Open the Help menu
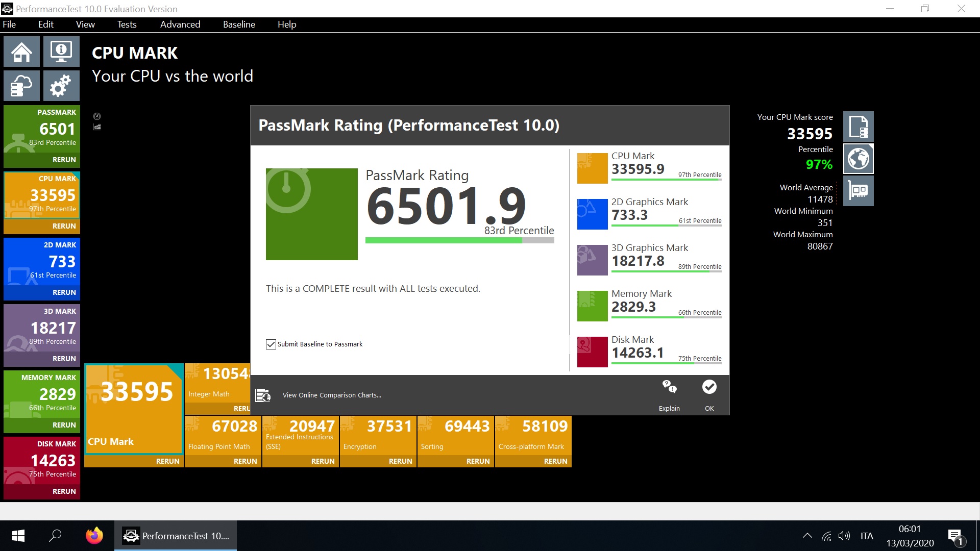The height and width of the screenshot is (551, 980). pyautogui.click(x=287, y=24)
